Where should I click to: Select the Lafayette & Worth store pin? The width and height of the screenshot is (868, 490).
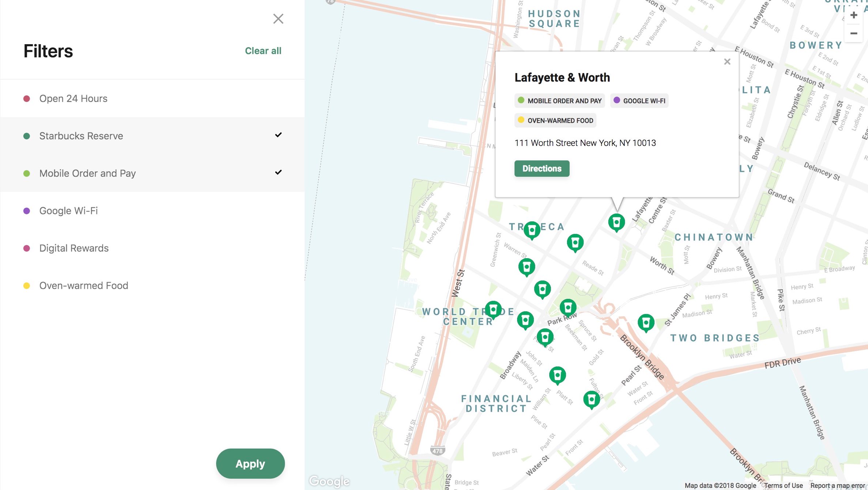coord(616,222)
